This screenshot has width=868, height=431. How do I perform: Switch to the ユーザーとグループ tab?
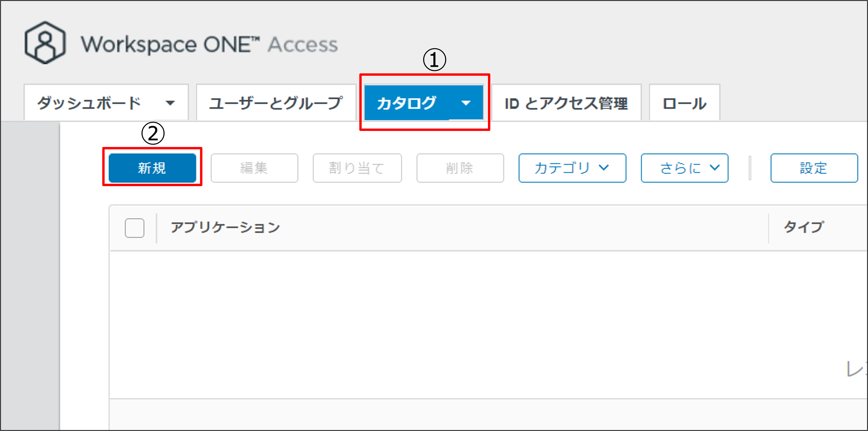(x=276, y=103)
